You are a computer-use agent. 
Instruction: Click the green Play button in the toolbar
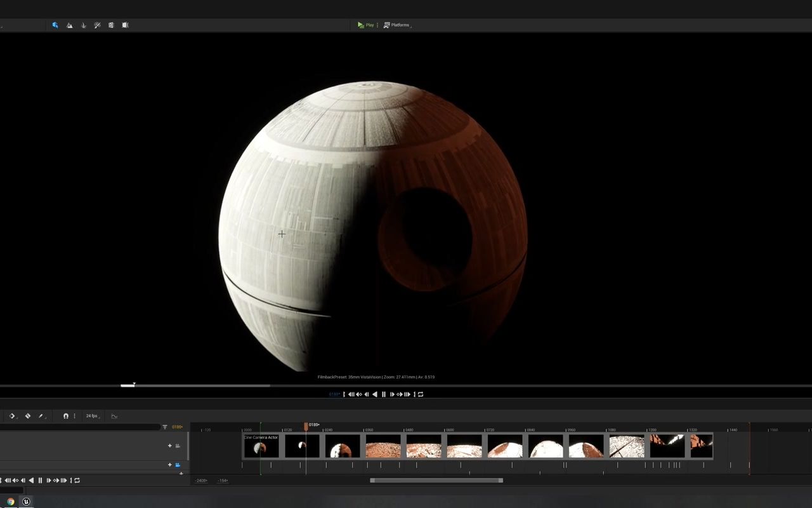(365, 25)
